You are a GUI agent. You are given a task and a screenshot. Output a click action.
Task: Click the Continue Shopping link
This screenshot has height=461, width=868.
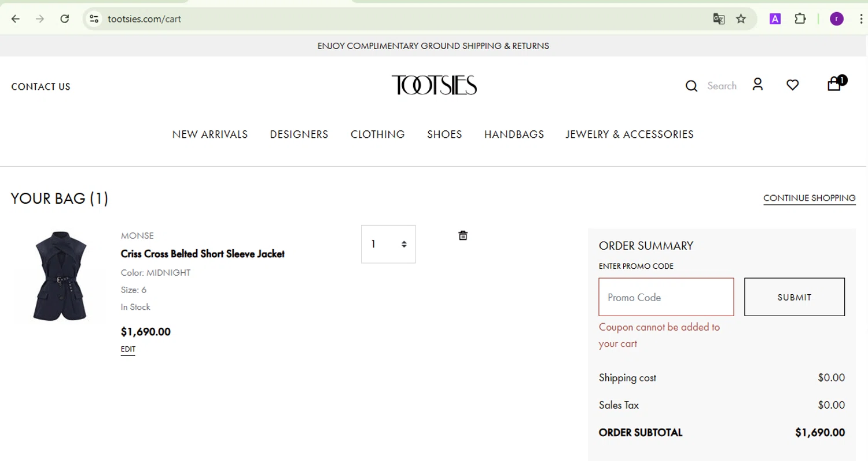pyautogui.click(x=810, y=198)
